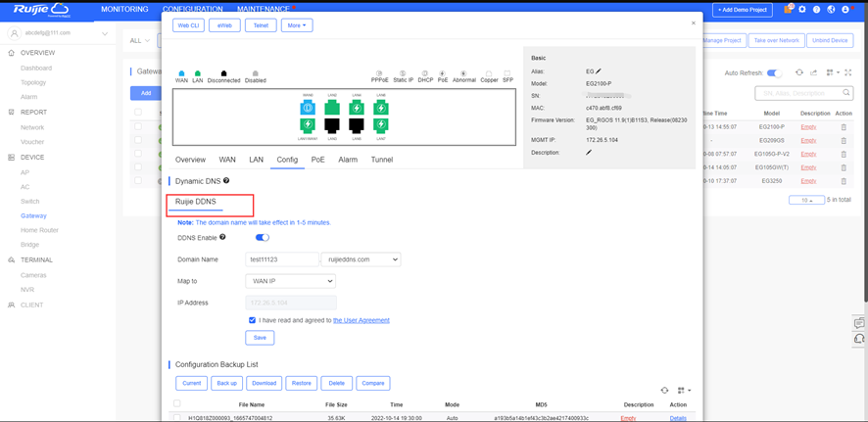Refresh the gateway list
This screenshot has height=422, width=868.
click(798, 72)
